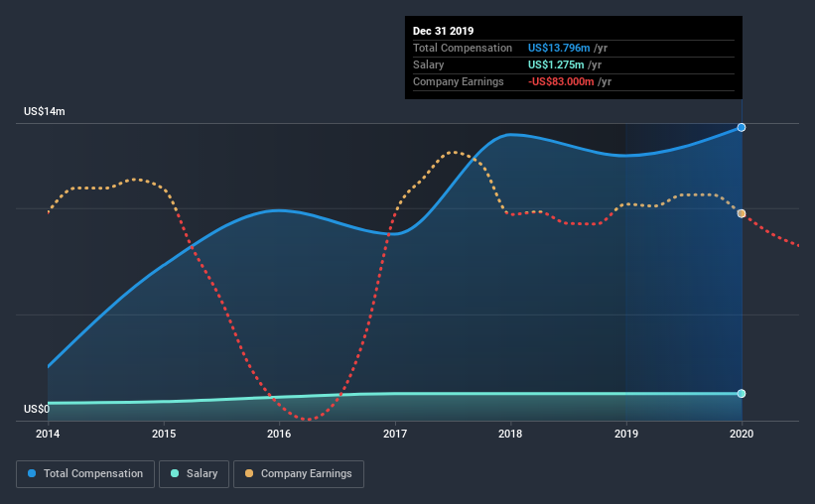Click the 2015 axis label
The image size is (815, 504).
(x=164, y=434)
